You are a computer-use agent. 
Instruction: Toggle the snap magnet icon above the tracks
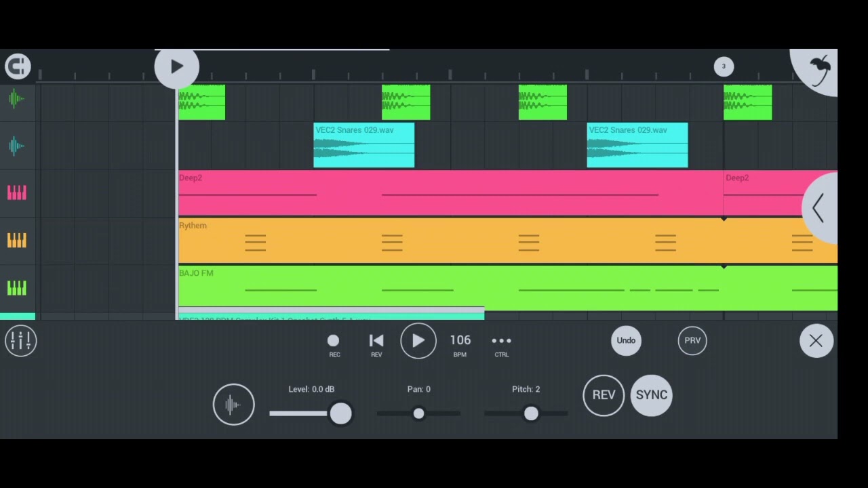pyautogui.click(x=18, y=66)
